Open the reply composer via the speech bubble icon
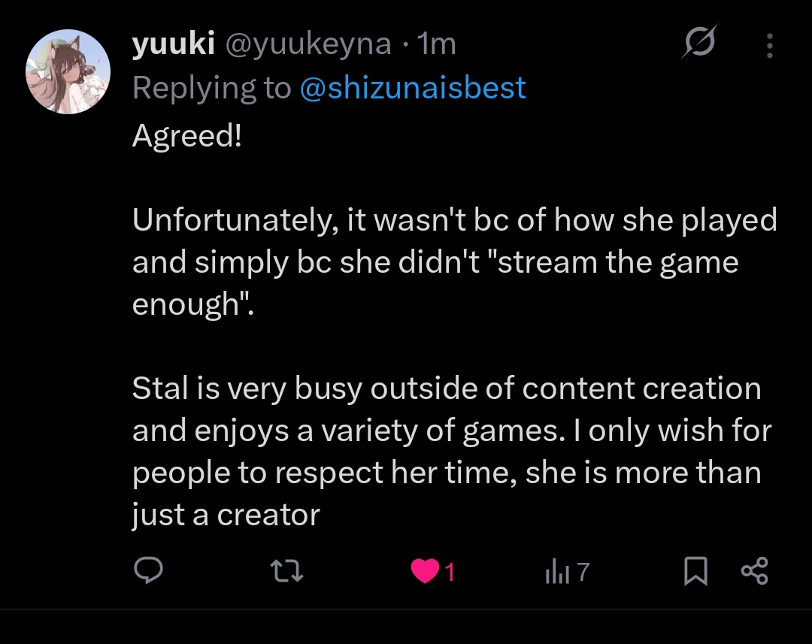 pyautogui.click(x=148, y=572)
